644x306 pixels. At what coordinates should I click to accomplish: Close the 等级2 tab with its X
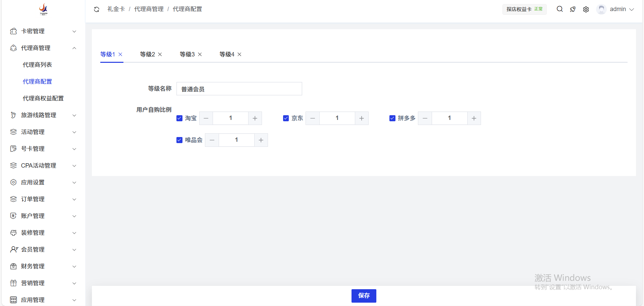(160, 54)
